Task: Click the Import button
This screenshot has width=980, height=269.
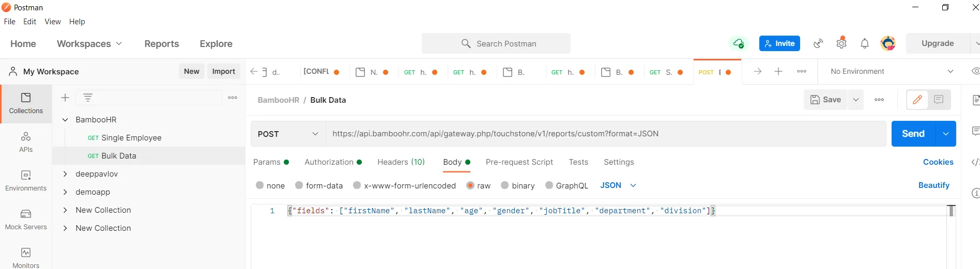Action: (224, 71)
